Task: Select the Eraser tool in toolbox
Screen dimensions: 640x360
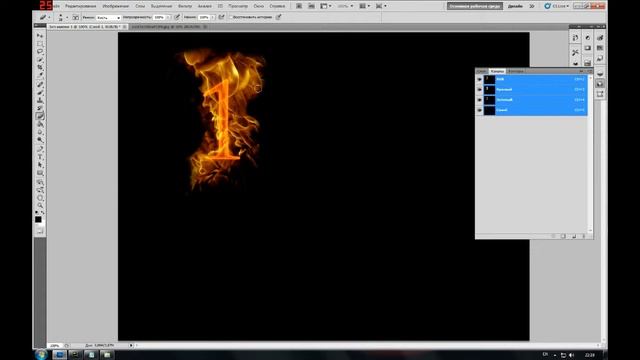Action: point(40,116)
